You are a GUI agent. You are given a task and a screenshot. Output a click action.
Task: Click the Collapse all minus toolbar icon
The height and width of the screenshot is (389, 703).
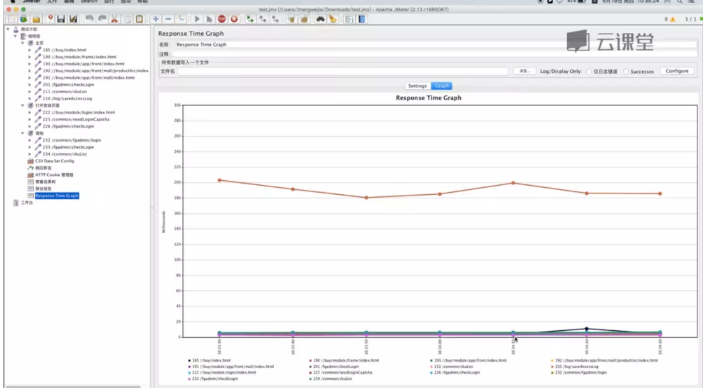pos(168,19)
